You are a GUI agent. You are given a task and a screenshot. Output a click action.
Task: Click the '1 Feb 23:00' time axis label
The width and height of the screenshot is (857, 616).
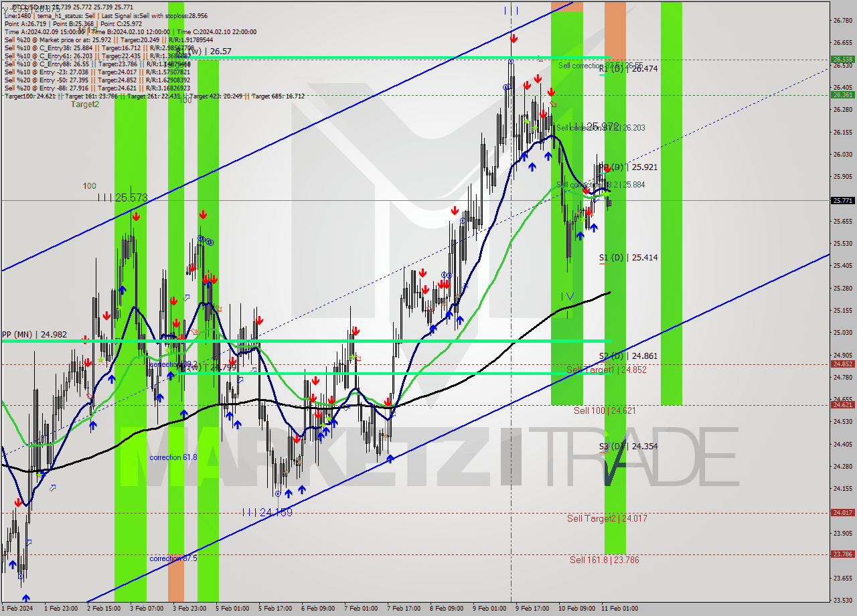pyautogui.click(x=61, y=609)
